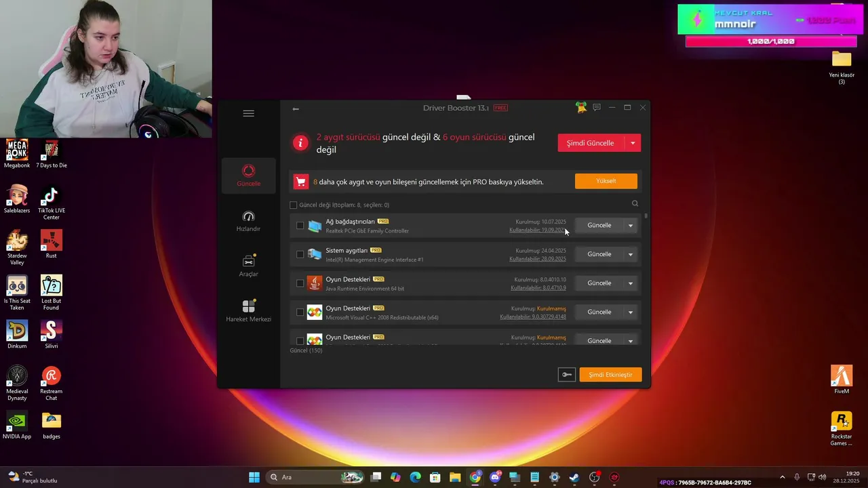Click Güncelle for Visual C++ 2008 (x64)
Viewport: 868px width, 488px height.
(599, 312)
